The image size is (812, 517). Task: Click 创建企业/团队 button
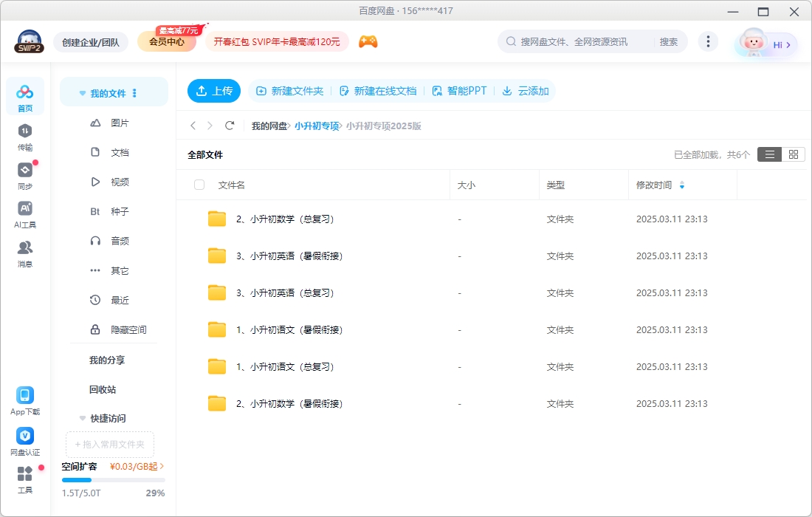tap(91, 42)
